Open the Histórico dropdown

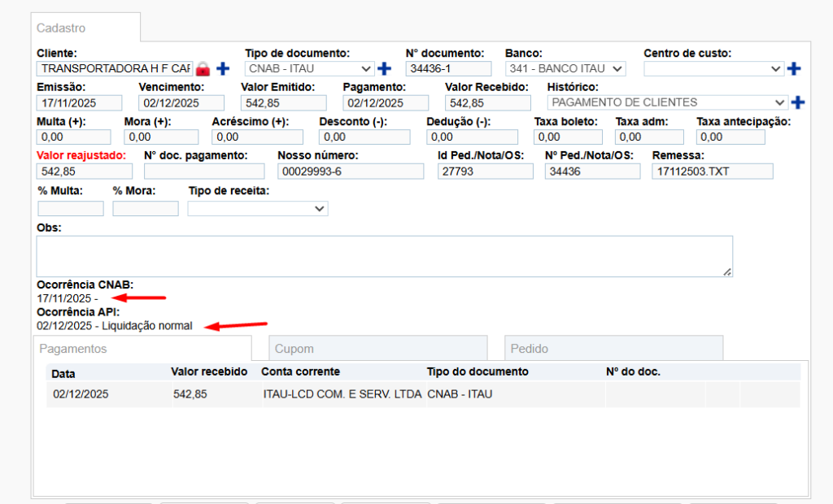(667, 102)
